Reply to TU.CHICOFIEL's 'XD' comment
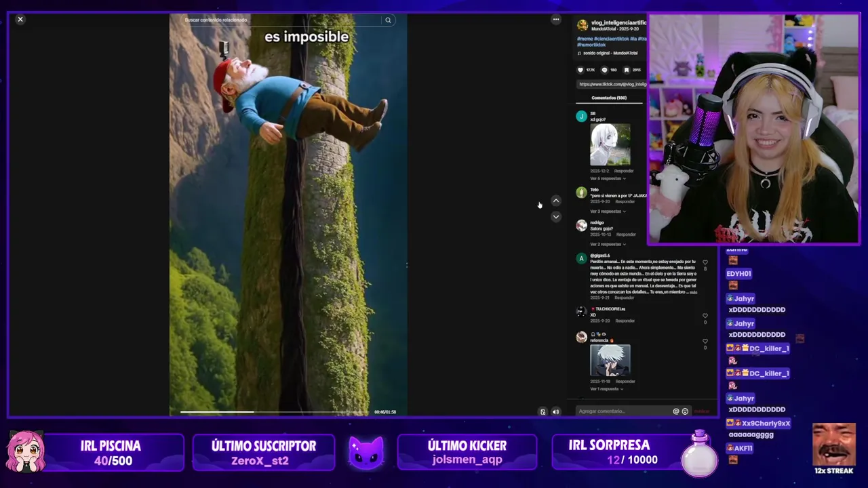Image resolution: width=868 pixels, height=488 pixels. tap(625, 321)
